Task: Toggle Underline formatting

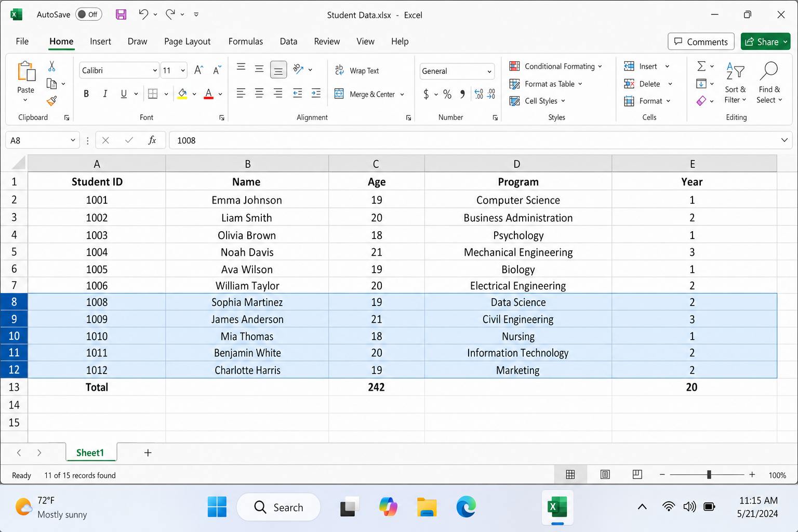Action: point(124,94)
